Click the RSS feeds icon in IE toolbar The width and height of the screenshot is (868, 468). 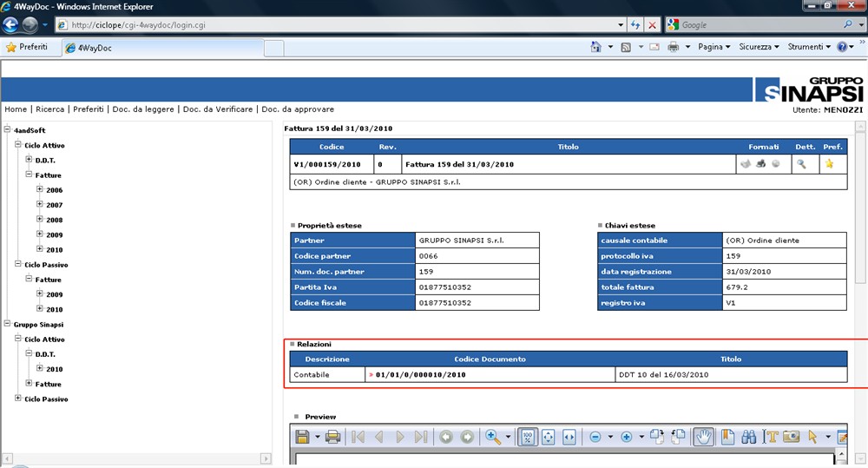click(626, 47)
